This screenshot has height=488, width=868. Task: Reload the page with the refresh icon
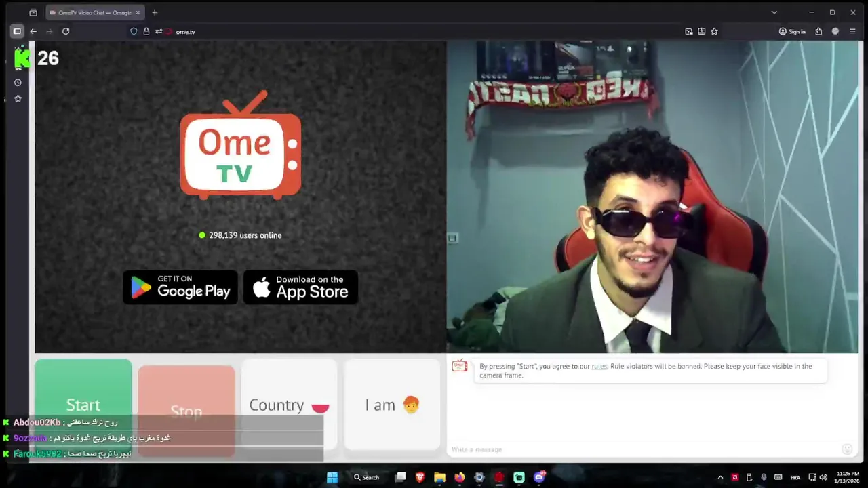point(66,31)
